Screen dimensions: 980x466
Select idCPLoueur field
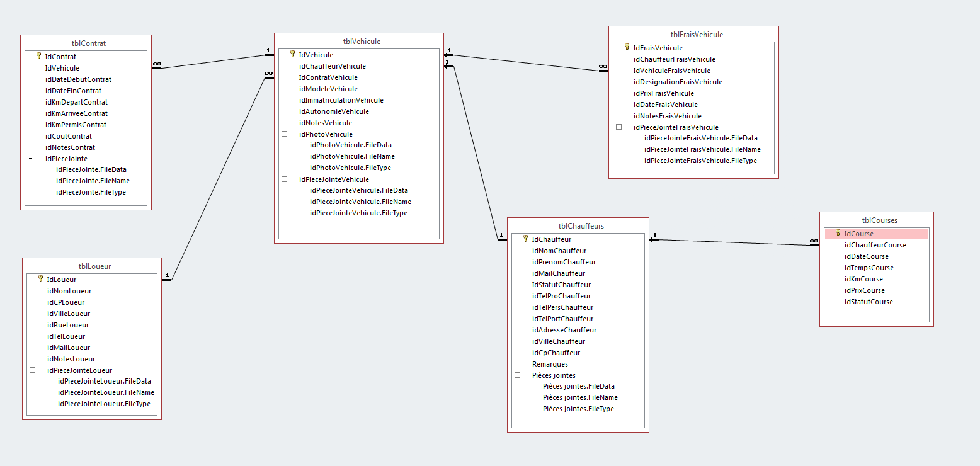66,302
